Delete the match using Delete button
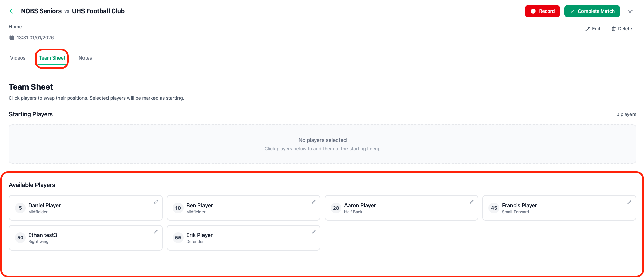This screenshot has height=280, width=644. tap(622, 29)
